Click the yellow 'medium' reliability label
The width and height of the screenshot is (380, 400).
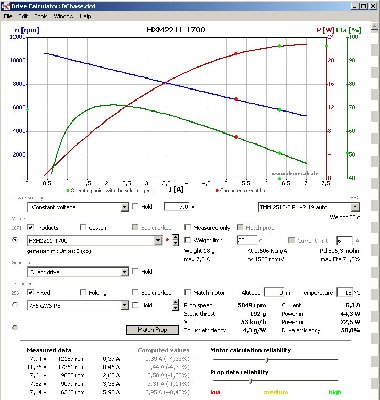point(276,392)
